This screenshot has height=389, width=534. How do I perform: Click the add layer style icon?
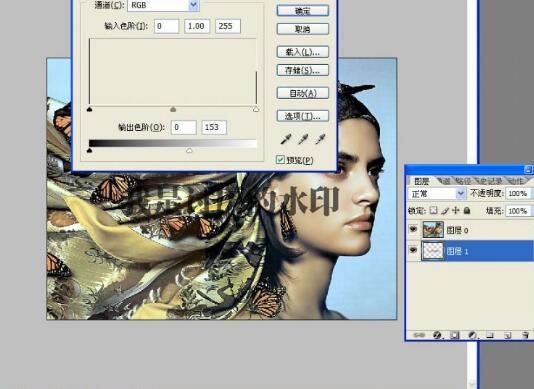437,335
